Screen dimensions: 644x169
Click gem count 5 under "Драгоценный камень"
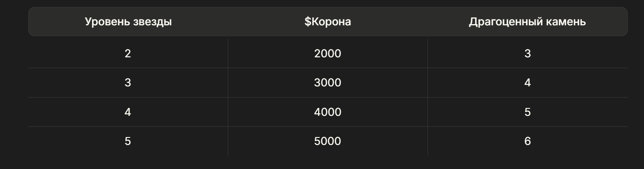[x=527, y=112]
